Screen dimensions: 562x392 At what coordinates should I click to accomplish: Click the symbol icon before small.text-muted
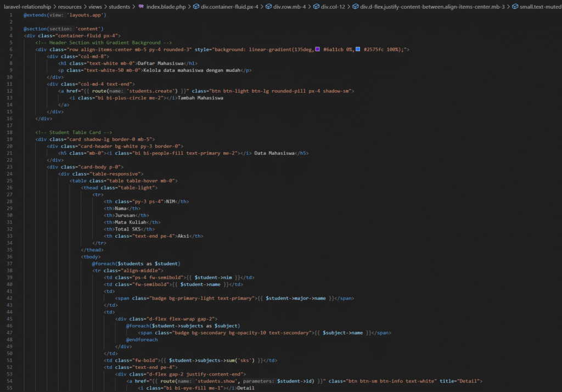507,7
